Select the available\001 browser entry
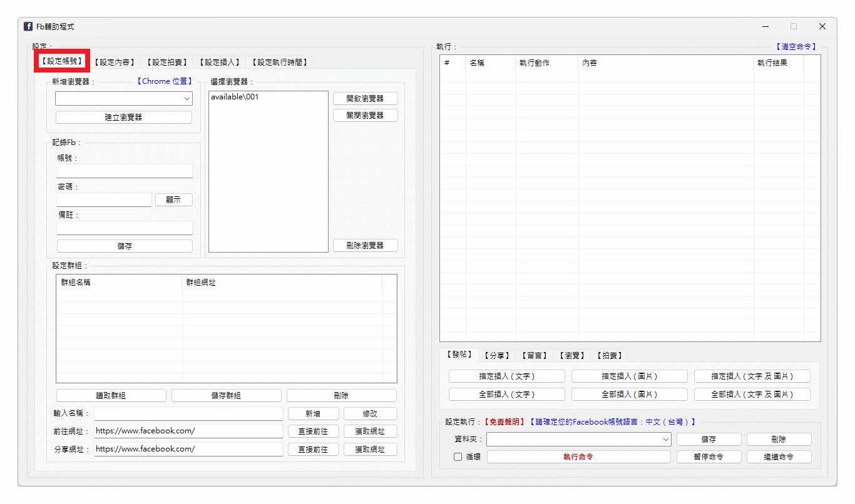 click(235, 97)
